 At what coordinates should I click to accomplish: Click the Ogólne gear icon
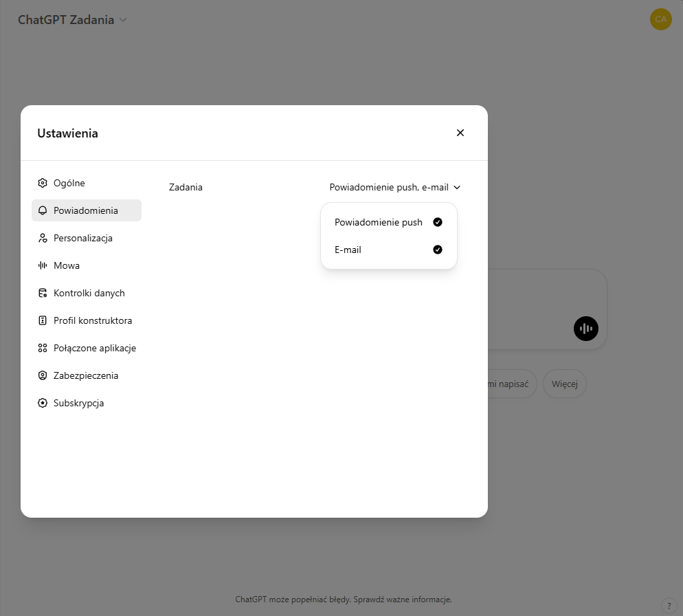[42, 183]
